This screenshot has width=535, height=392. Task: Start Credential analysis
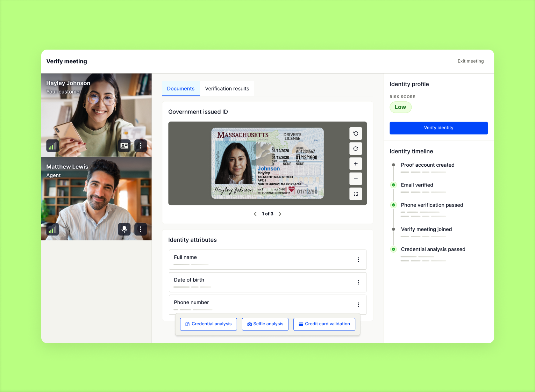208,324
